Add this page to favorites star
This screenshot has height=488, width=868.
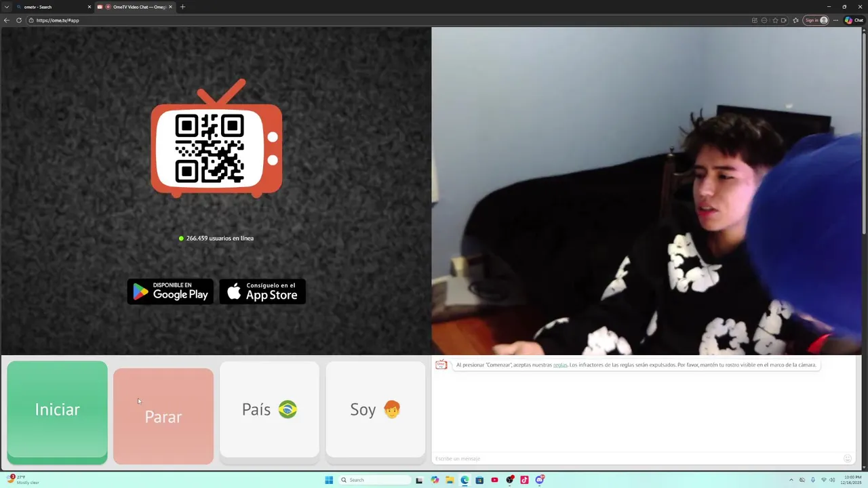775,20
